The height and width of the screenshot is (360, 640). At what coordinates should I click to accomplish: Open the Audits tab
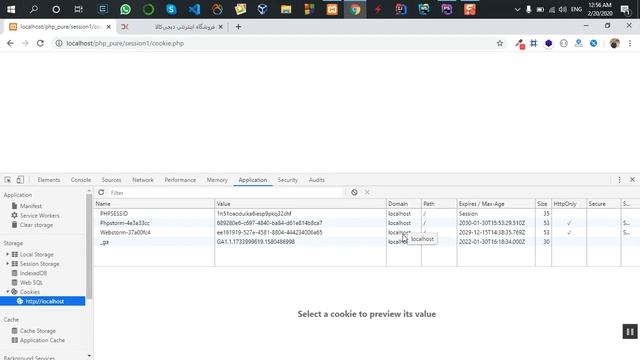tap(317, 180)
